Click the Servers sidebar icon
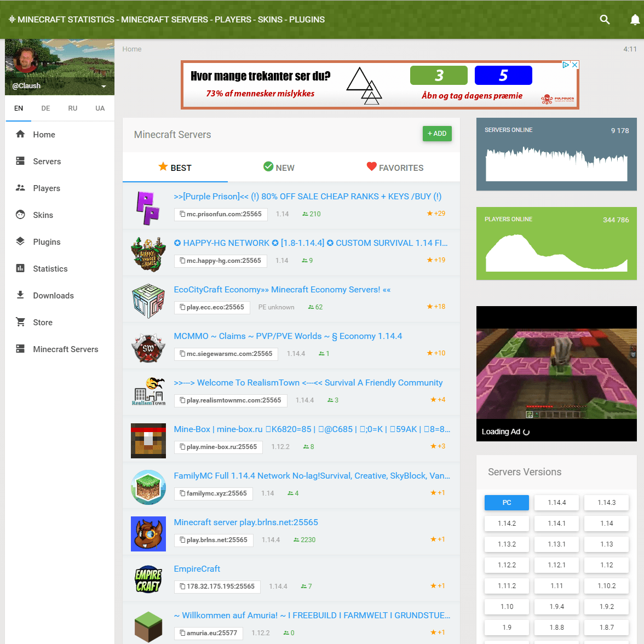The width and height of the screenshot is (644, 644). (20, 161)
